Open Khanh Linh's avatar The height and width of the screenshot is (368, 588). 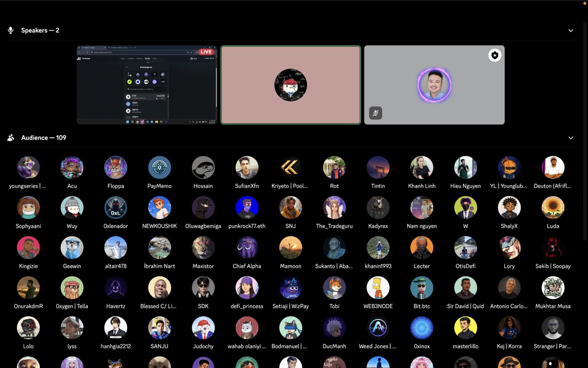(422, 167)
